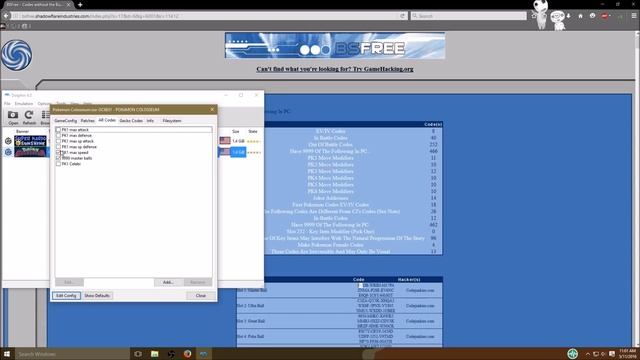Click the Show Defaults button
This screenshot has height=360, width=640.
(97, 296)
